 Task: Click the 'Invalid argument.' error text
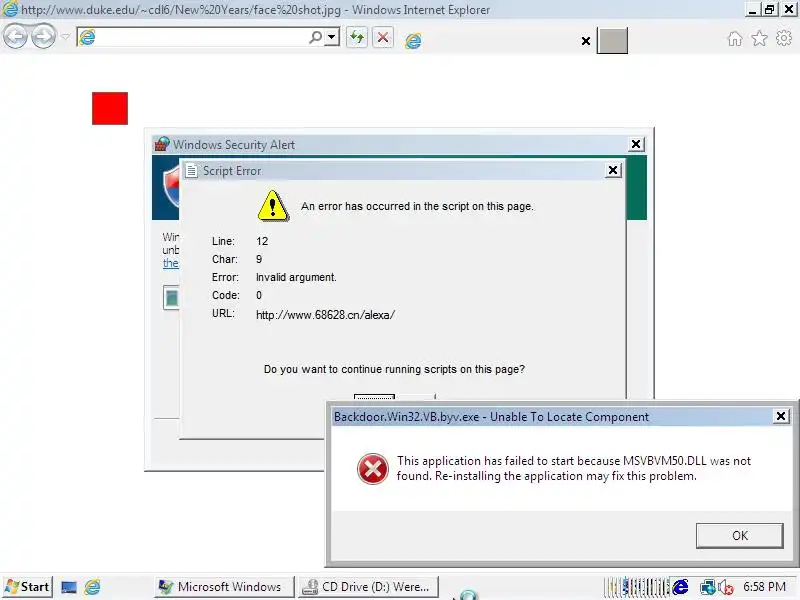(x=296, y=277)
